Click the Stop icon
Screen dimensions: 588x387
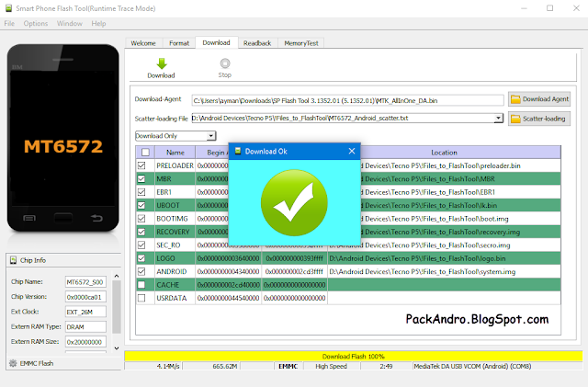tap(225, 63)
